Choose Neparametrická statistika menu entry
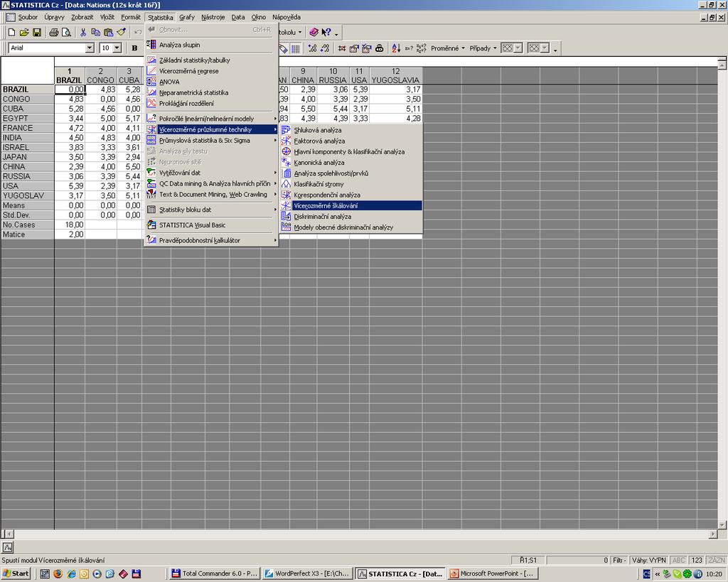The image size is (728, 582). tap(212, 92)
